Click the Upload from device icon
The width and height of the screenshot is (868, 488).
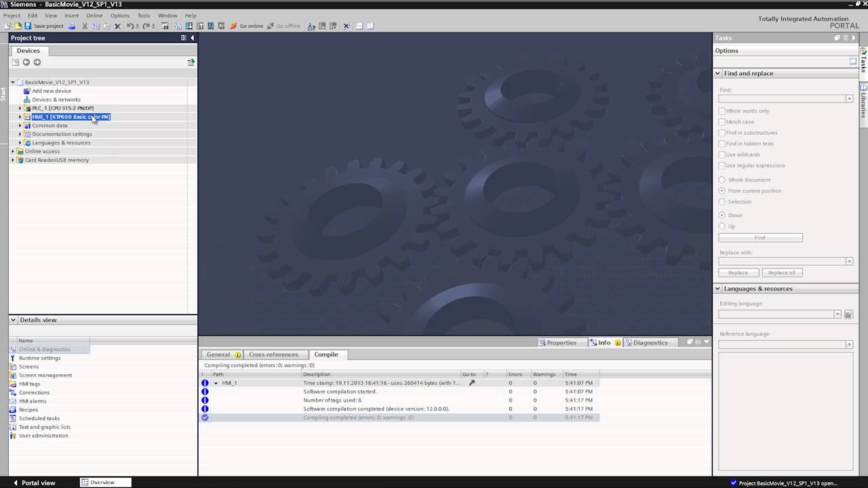(x=200, y=26)
